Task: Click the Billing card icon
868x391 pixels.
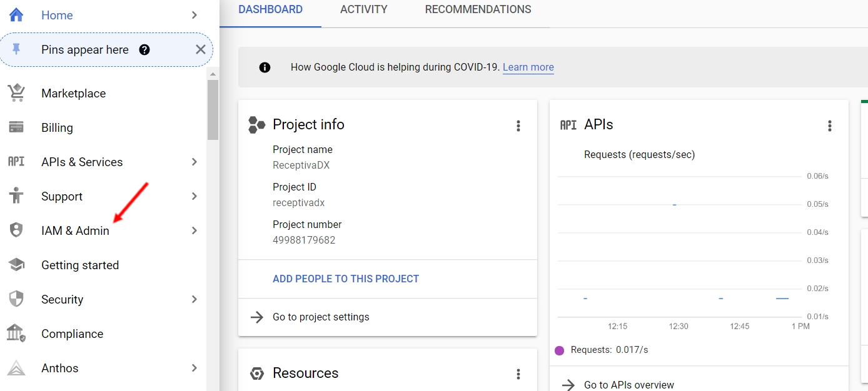Action: pyautogui.click(x=16, y=127)
